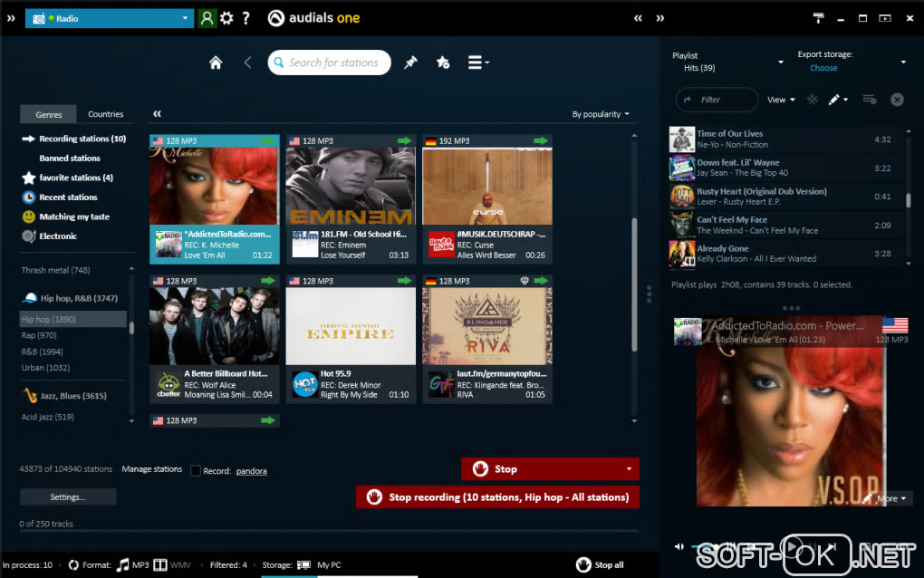Click Stop recording (10 stations) button
The height and width of the screenshot is (578, 924).
pos(497,496)
